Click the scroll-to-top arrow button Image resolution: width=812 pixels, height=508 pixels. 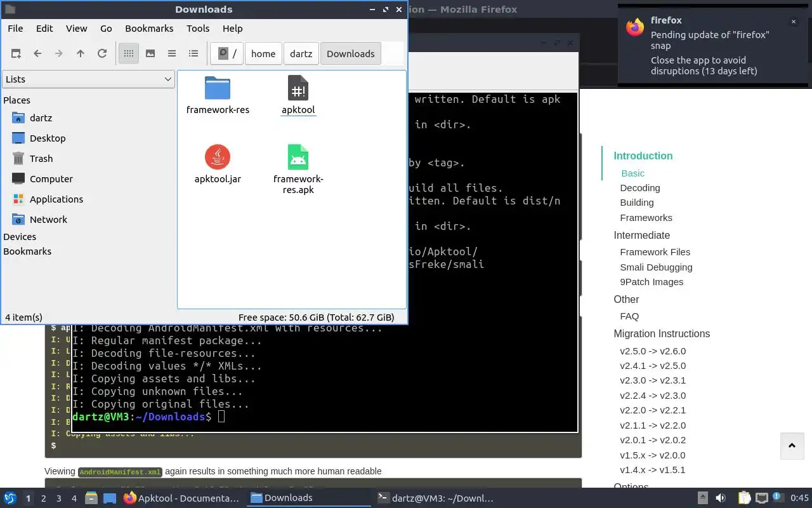pyautogui.click(x=792, y=446)
